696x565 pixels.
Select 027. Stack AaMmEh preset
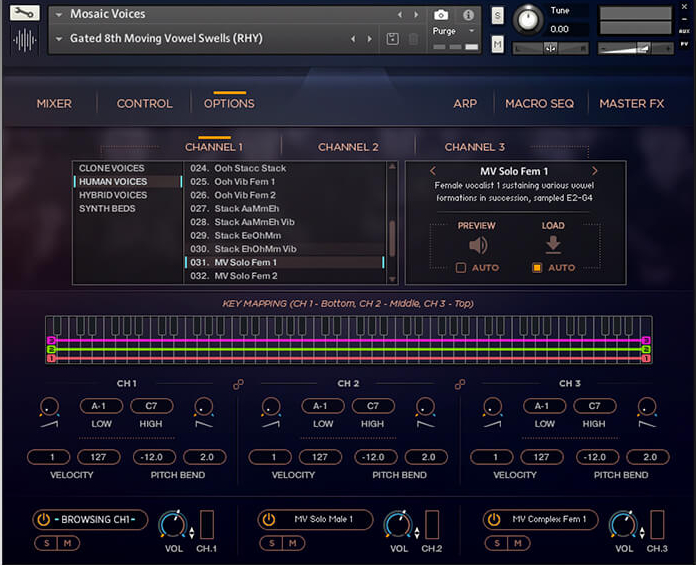[x=284, y=209]
